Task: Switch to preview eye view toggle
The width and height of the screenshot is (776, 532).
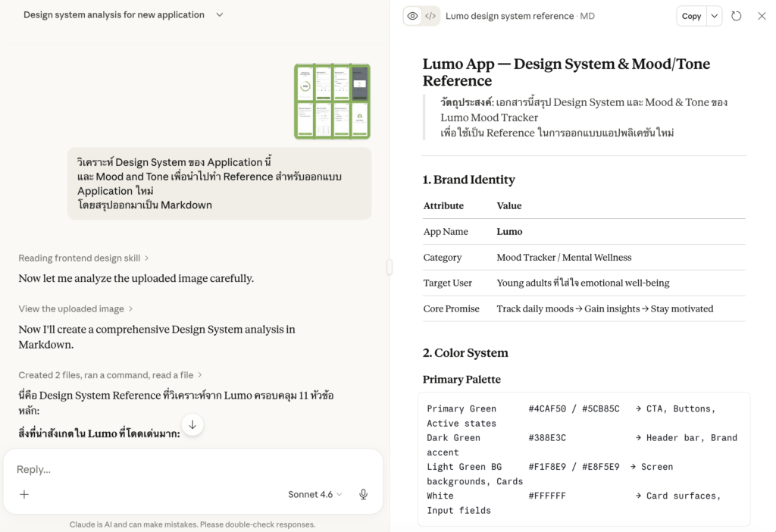Action: tap(412, 16)
